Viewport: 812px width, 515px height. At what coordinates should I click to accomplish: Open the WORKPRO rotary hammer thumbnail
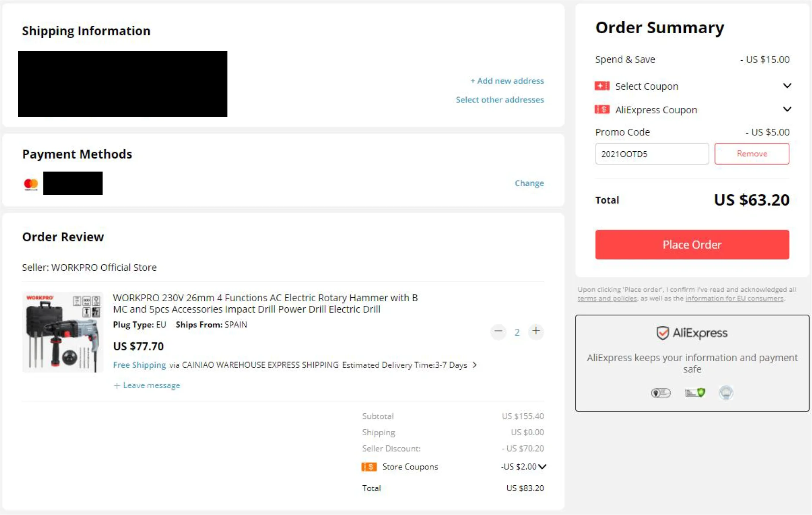[63, 332]
